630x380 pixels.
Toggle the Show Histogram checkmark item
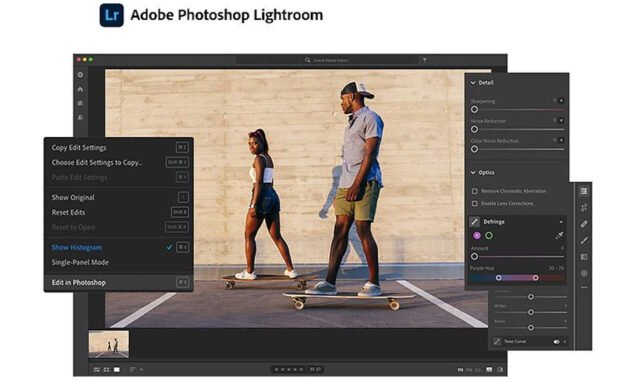click(118, 247)
